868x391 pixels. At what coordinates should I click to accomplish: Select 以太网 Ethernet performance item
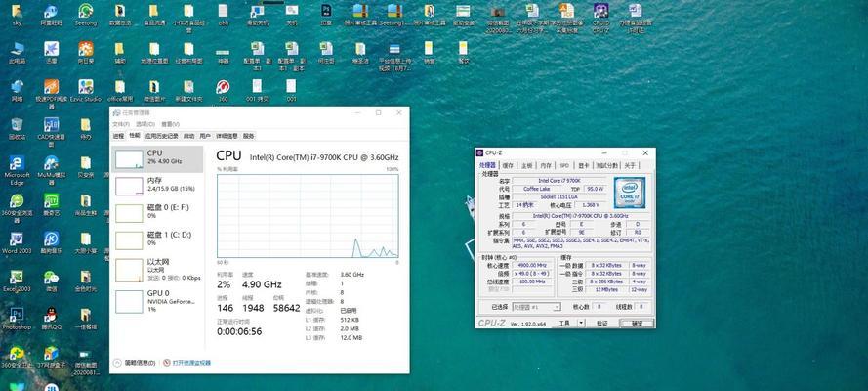click(158, 270)
